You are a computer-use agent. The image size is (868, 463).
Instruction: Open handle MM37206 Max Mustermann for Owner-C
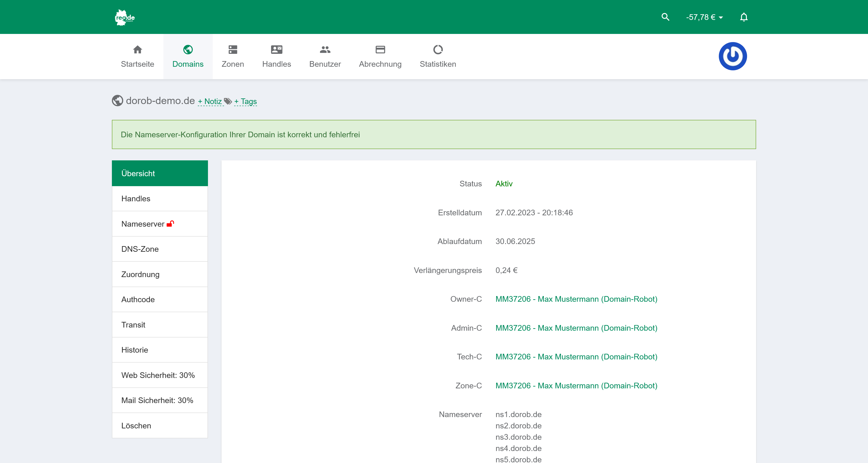[576, 299]
